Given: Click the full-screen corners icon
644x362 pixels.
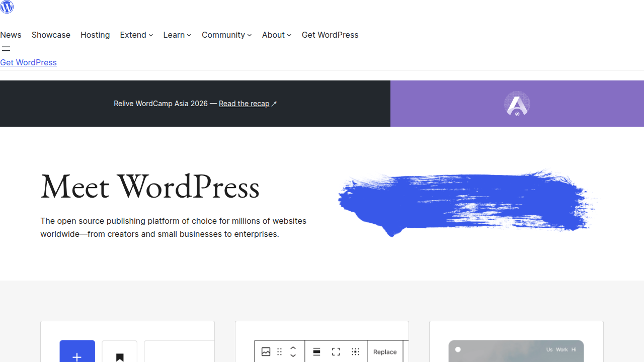Looking at the screenshot, I should coord(336,352).
